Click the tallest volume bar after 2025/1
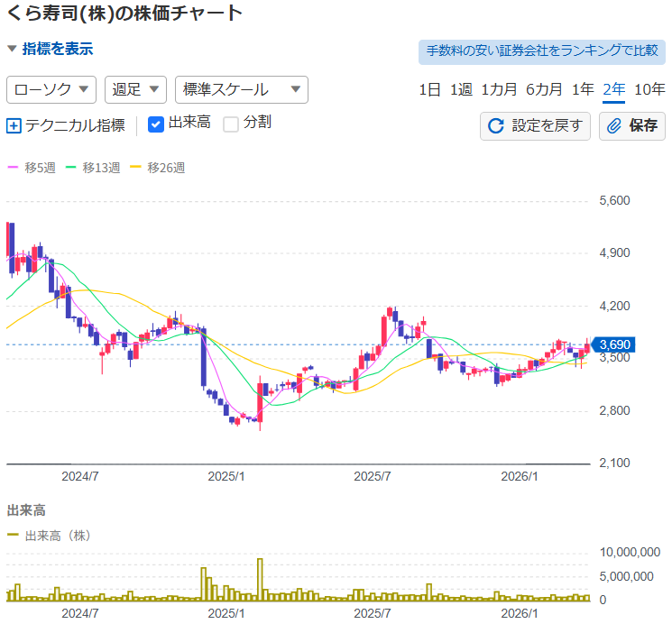 (260, 579)
